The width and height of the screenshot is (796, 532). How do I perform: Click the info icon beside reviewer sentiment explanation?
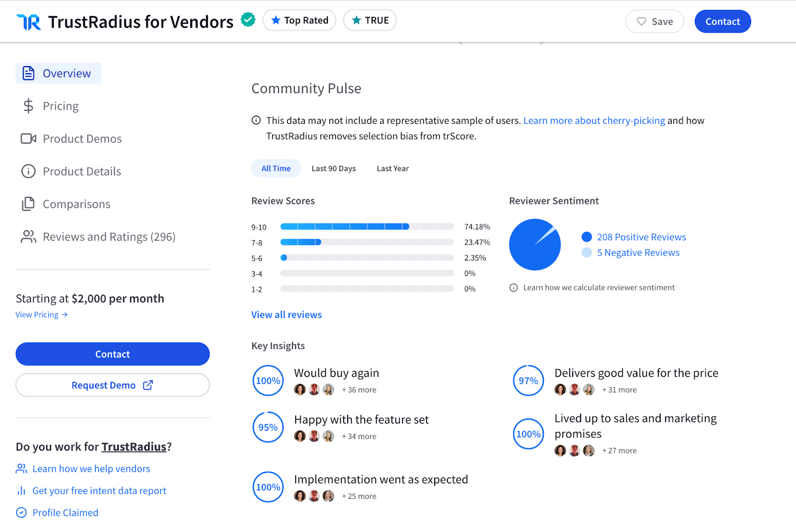513,287
